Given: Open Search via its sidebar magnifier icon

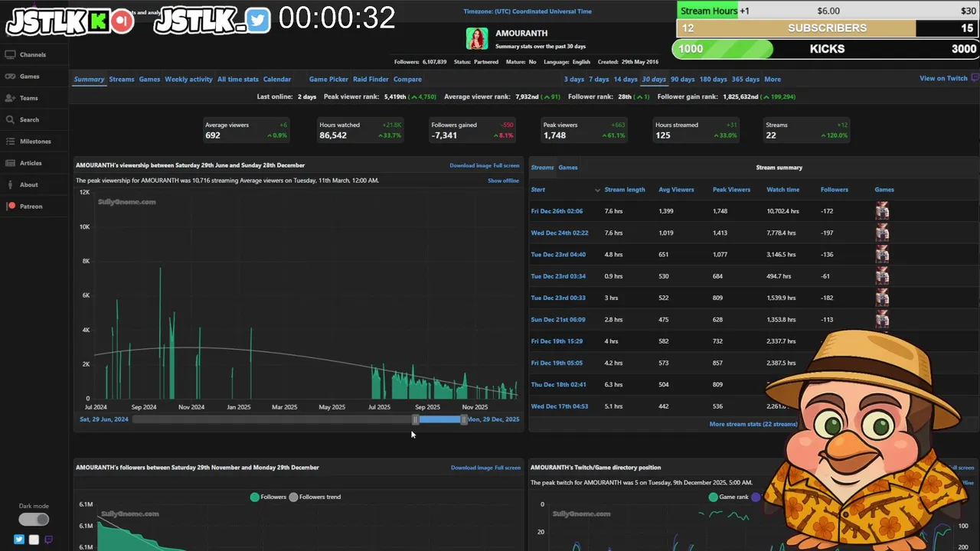Looking at the screenshot, I should [x=10, y=119].
